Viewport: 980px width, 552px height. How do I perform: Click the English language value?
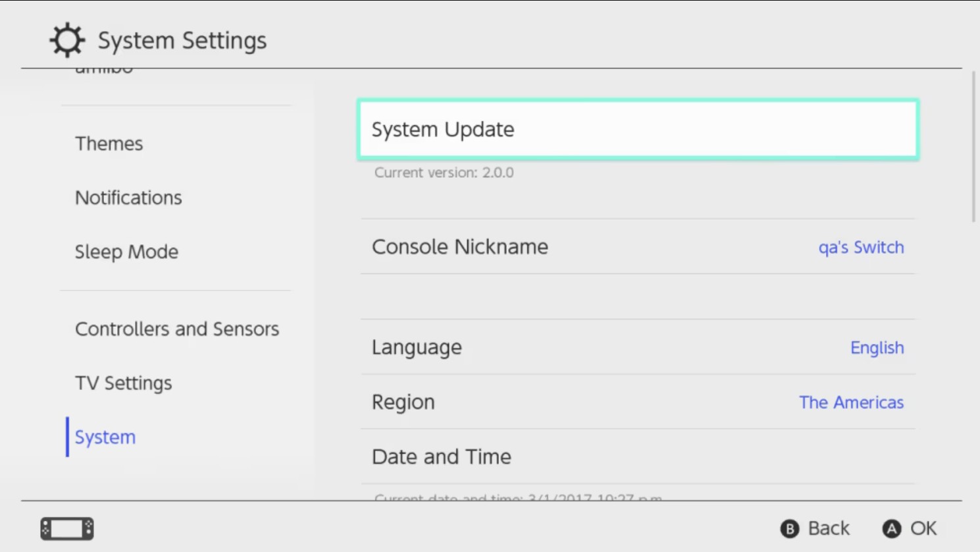[877, 347]
